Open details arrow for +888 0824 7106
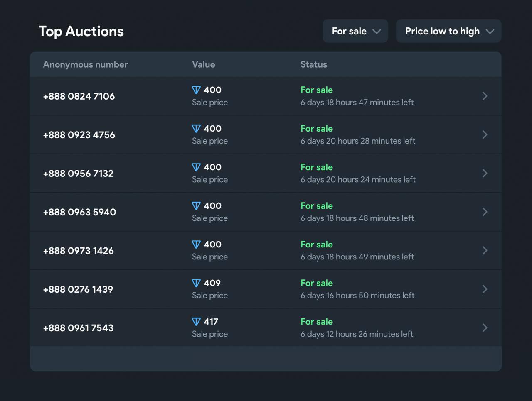 [485, 96]
